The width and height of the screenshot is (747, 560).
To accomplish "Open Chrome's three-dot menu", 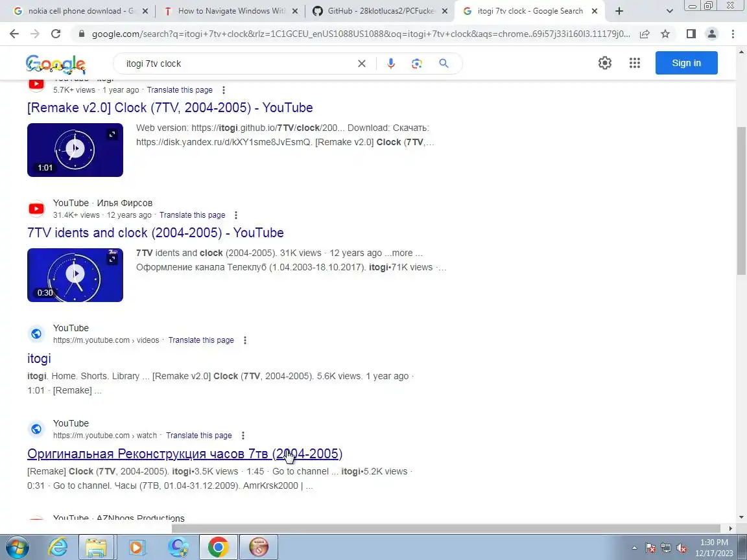I will [733, 34].
